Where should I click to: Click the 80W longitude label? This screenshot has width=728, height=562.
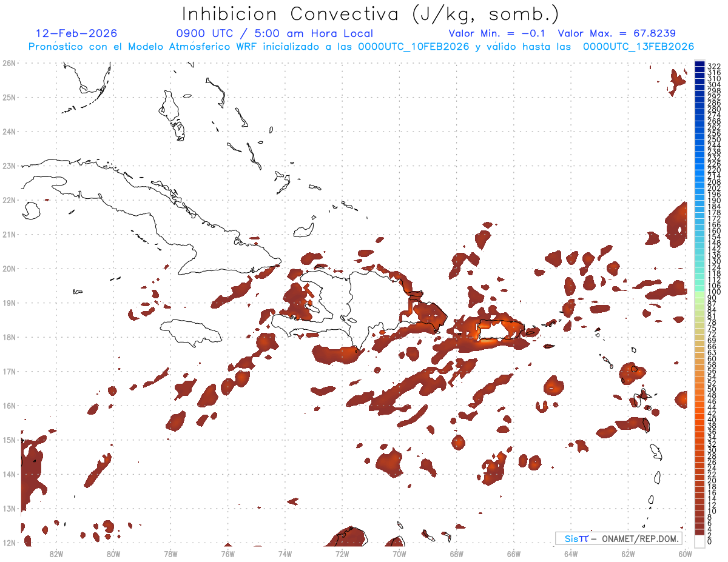pyautogui.click(x=113, y=554)
